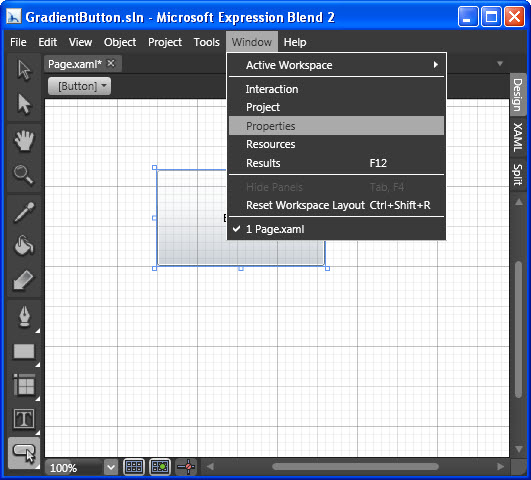This screenshot has height=480, width=531.
Task: Click the zoom 100% value field
Action: point(73,468)
